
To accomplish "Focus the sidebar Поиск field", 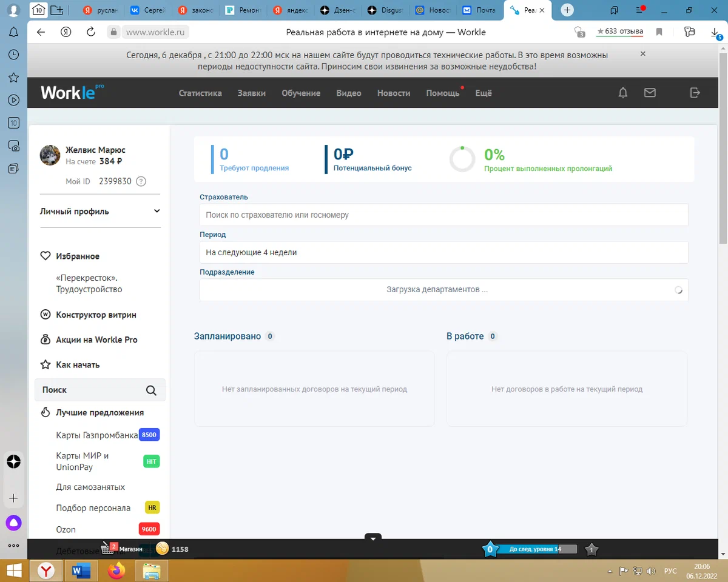I will [100, 390].
